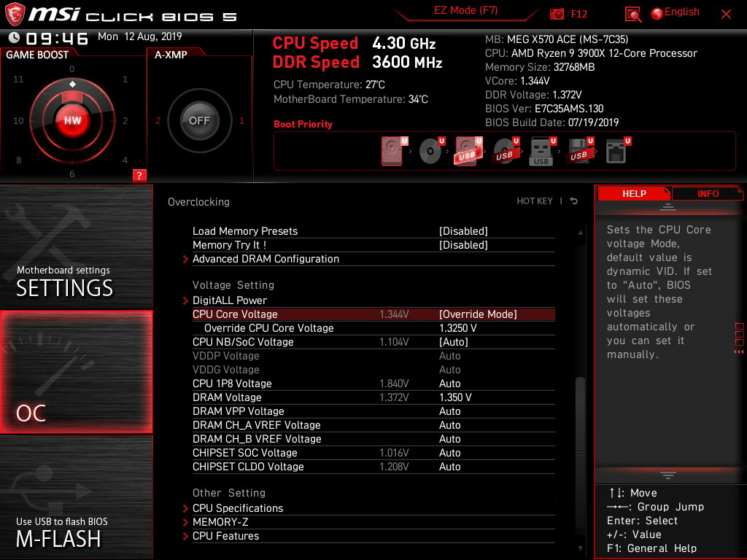The height and width of the screenshot is (560, 747).
Task: Edit CHIPSET CLDO Voltage Auto value
Action: point(449,466)
